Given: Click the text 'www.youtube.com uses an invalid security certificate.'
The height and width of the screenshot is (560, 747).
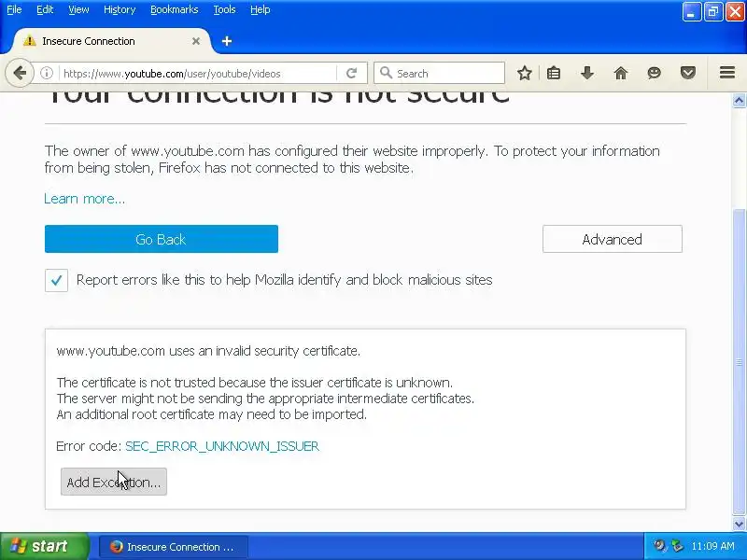Looking at the screenshot, I should pos(208,351).
